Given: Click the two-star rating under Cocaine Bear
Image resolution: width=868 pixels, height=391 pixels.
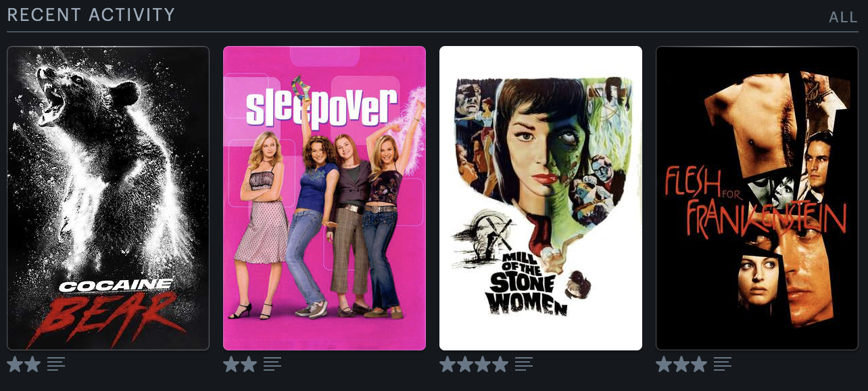Looking at the screenshot, I should tap(24, 365).
